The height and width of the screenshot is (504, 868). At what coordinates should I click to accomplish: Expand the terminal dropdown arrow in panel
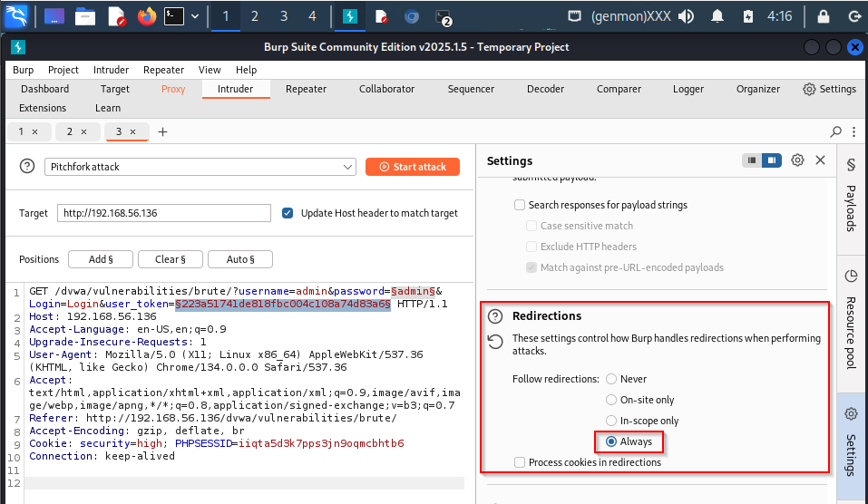point(195,16)
